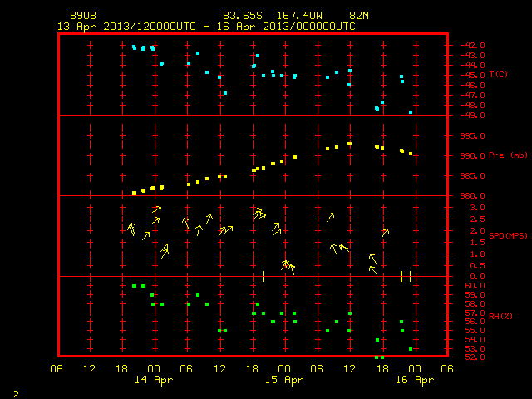Click the T(C) temperature axis label
The image size is (532, 399).
click(499, 75)
